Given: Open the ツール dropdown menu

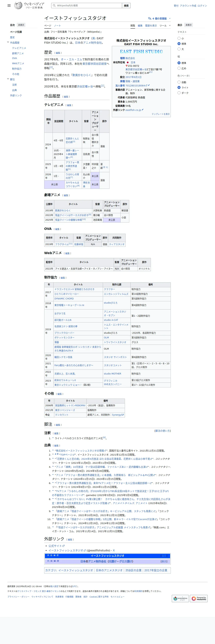Looking at the screenshot, I should (x=165, y=26).
